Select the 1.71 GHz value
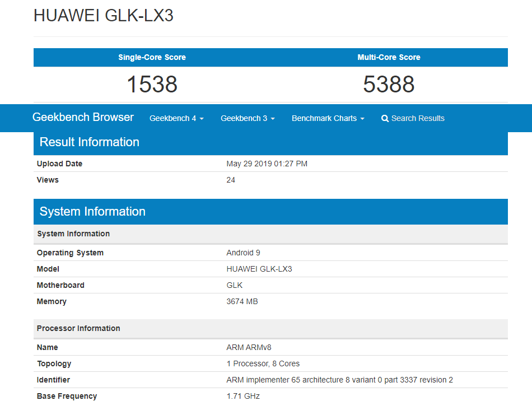532x415 pixels. pyautogui.click(x=243, y=397)
